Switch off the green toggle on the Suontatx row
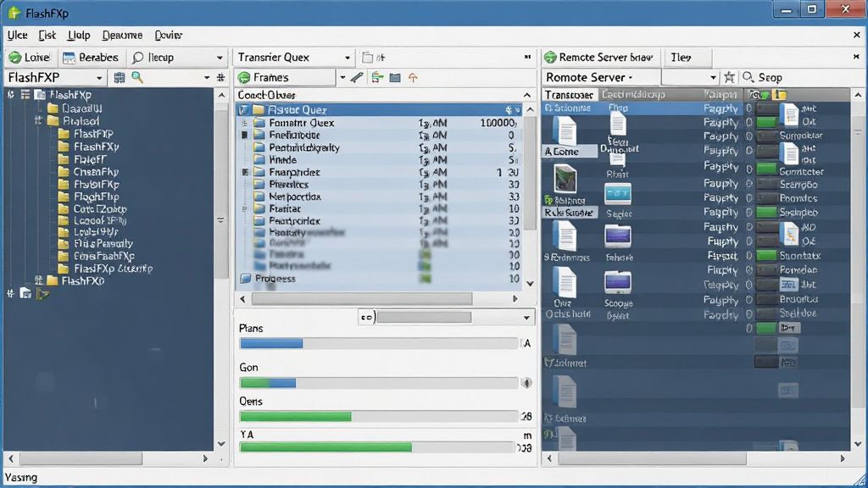 click(x=766, y=256)
